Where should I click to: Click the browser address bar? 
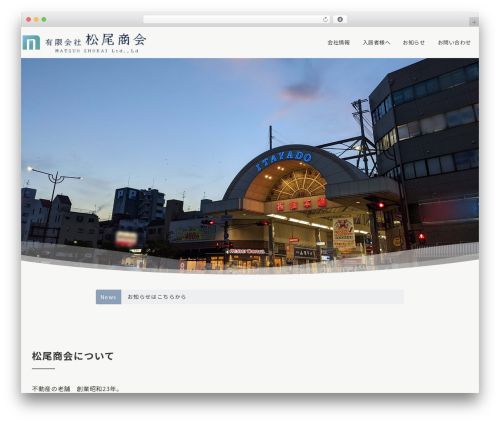point(237,20)
